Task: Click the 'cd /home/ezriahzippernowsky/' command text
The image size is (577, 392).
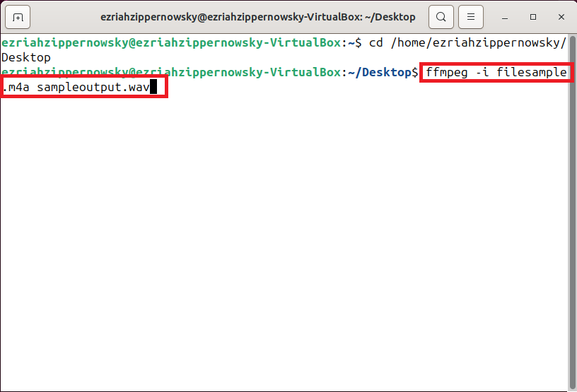Action: [467, 43]
